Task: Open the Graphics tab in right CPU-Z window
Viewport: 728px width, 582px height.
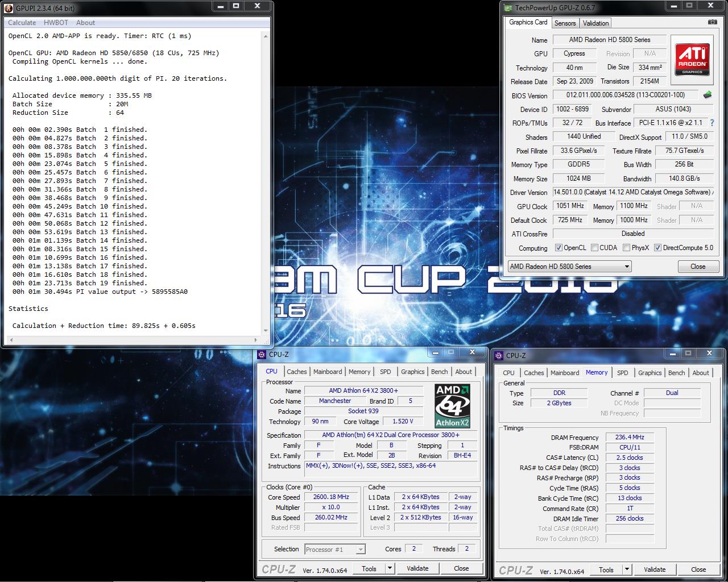Action: [x=650, y=373]
